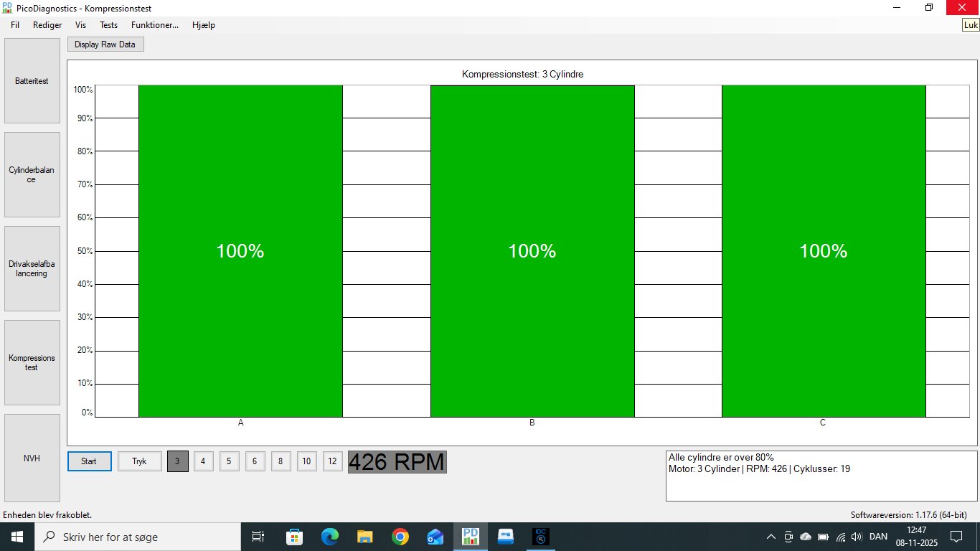Click the PicoDiagnostics taskbar icon

[x=471, y=537]
